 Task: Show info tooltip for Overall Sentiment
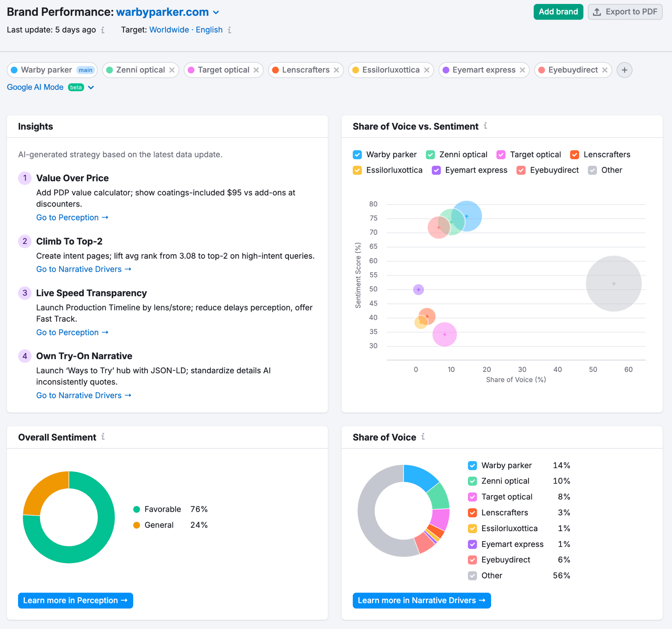(103, 437)
